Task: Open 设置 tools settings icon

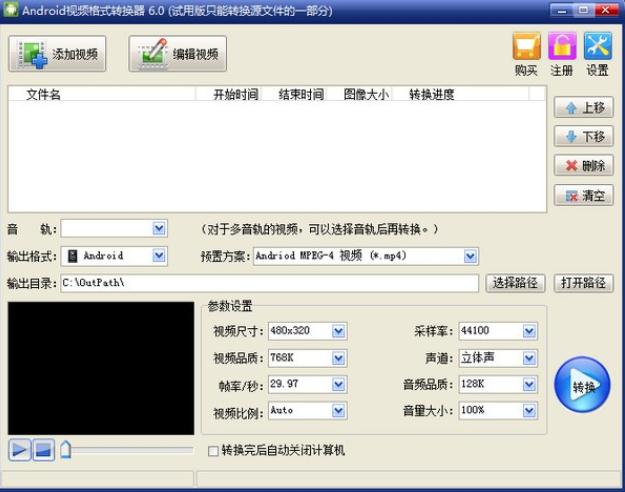Action: (597, 46)
